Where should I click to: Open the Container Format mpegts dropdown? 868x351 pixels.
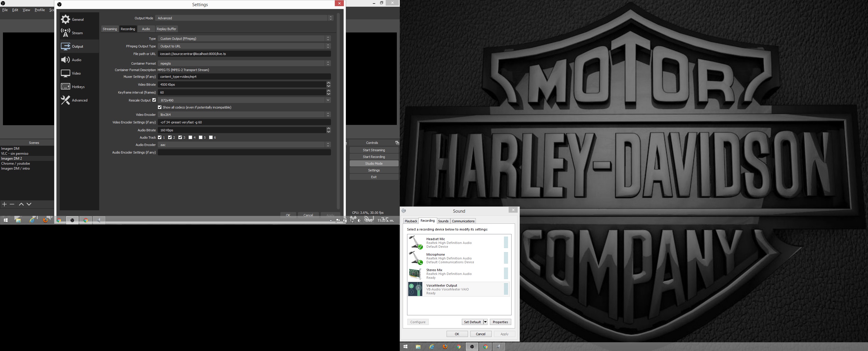(x=244, y=63)
